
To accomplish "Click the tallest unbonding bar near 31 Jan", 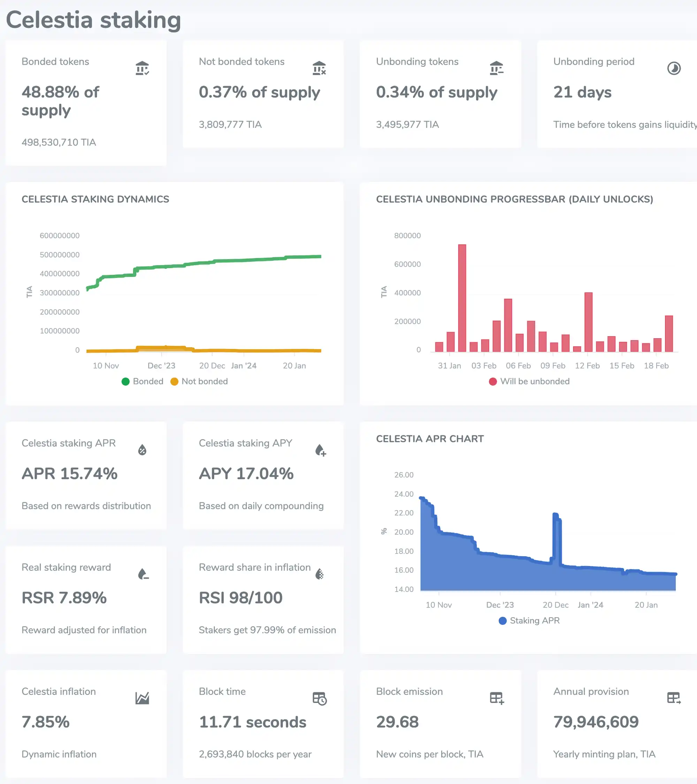I will [x=462, y=298].
